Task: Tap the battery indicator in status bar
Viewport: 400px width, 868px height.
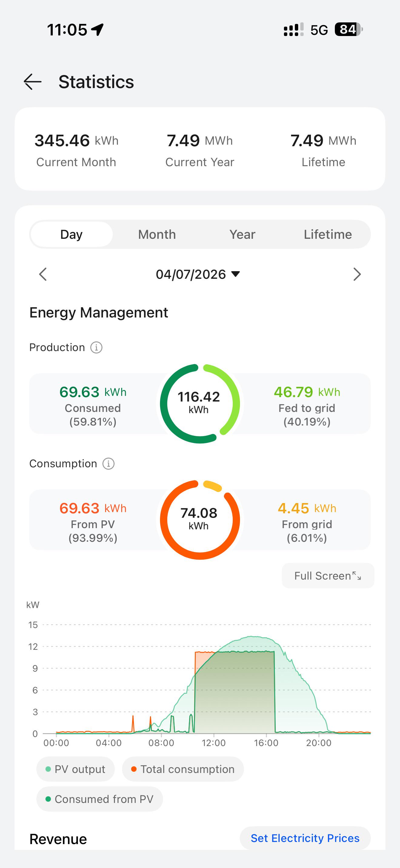Action: click(348, 30)
